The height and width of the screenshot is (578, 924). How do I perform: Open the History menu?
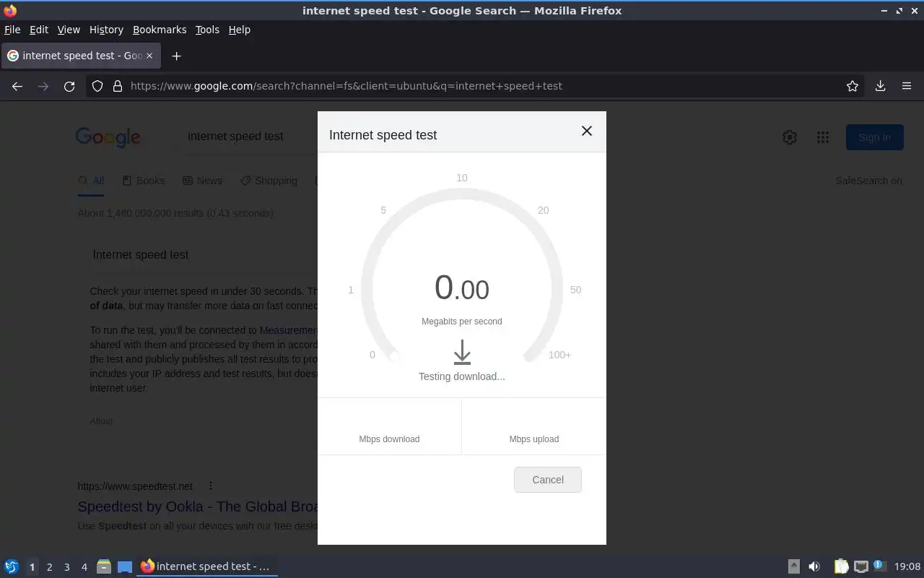tap(106, 30)
